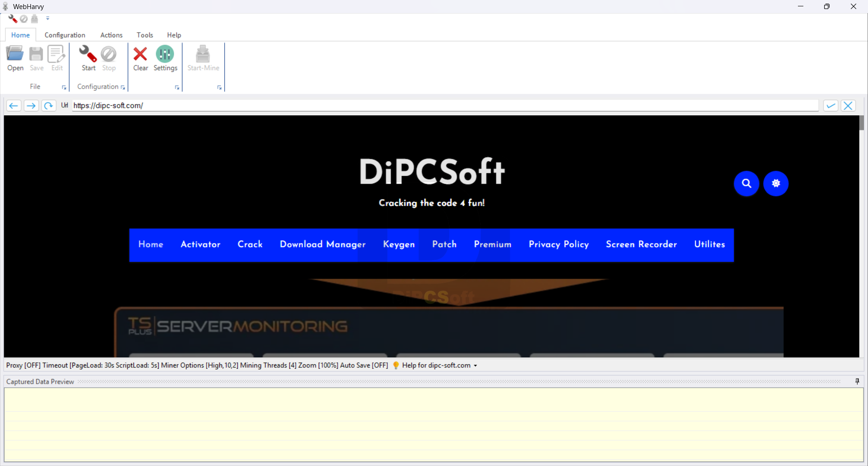Click the URL address field

(445, 105)
